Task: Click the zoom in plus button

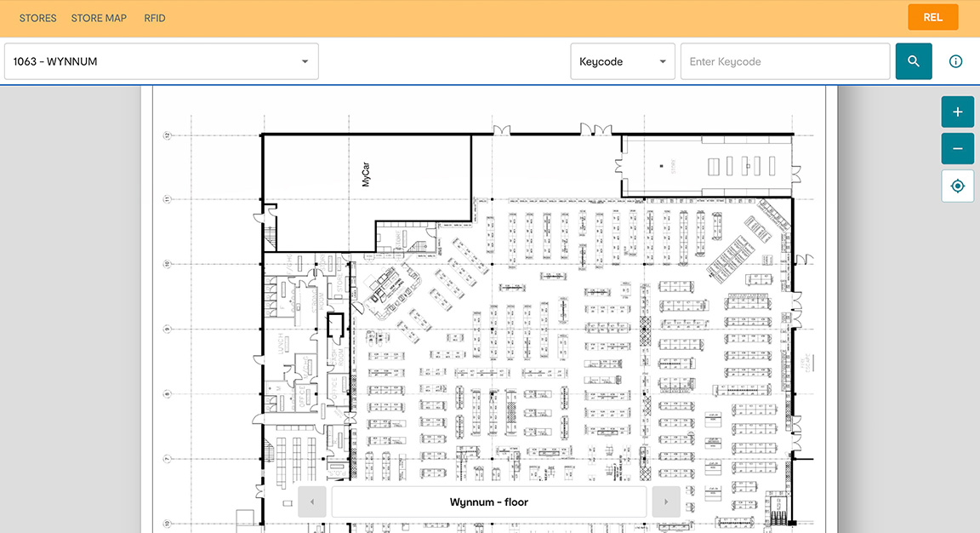Action: pos(957,112)
